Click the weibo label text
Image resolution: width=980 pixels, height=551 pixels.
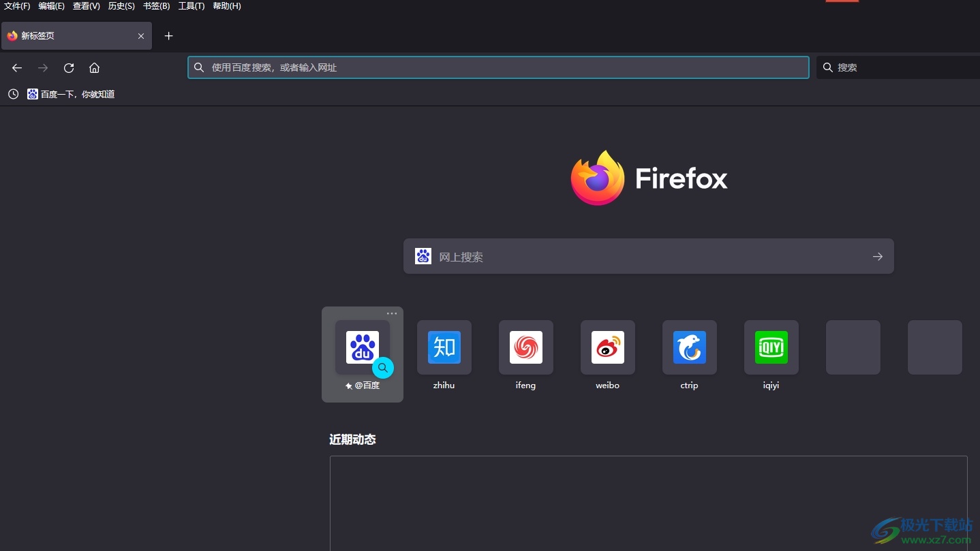point(607,385)
